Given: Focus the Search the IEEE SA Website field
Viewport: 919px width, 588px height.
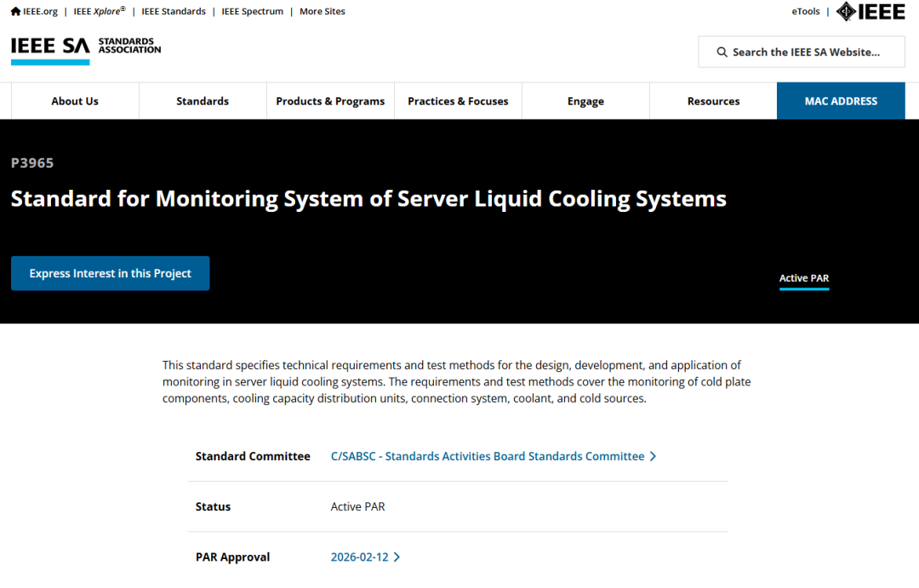Looking at the screenshot, I should [802, 52].
